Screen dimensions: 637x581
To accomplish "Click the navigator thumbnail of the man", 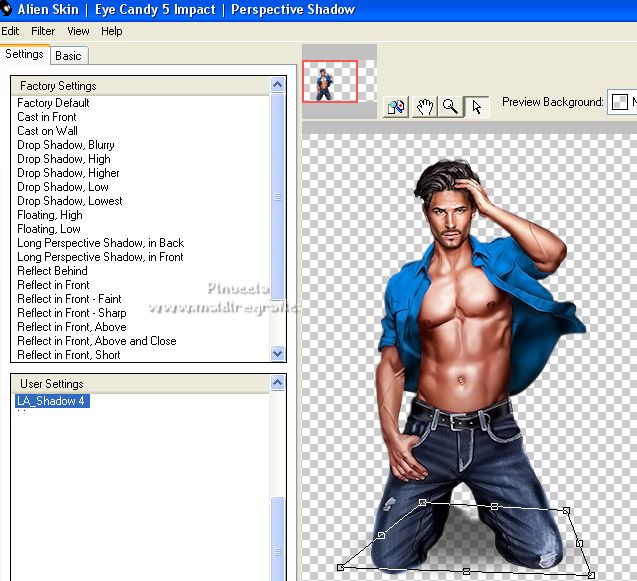I will [x=330, y=81].
